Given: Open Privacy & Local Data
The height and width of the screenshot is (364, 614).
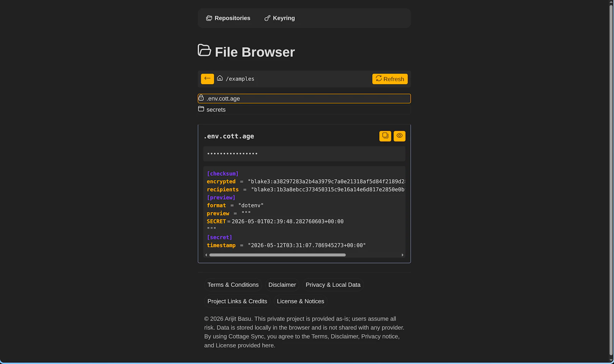Looking at the screenshot, I should pos(333,285).
